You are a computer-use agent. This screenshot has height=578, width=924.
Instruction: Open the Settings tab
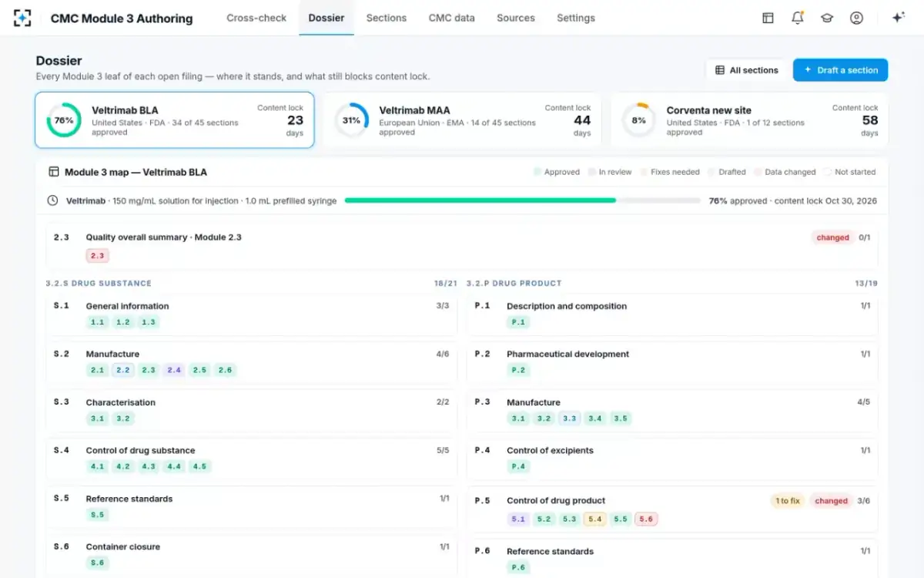pyautogui.click(x=576, y=18)
